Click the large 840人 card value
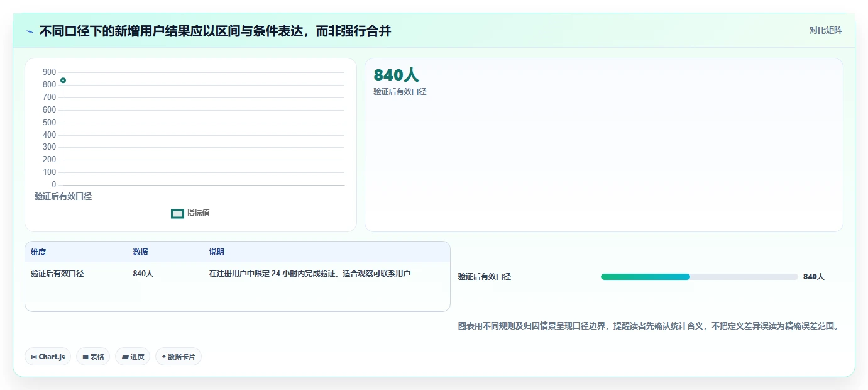The height and width of the screenshot is (390, 868). 396,75
